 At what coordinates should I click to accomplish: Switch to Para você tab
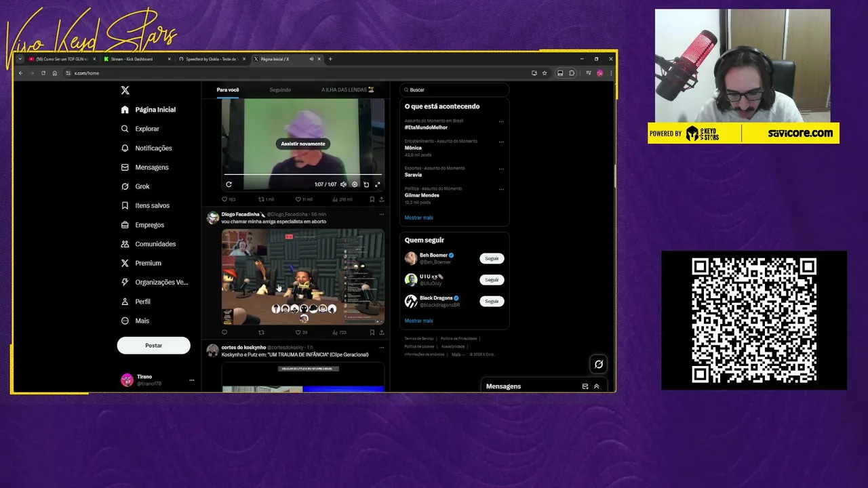tap(228, 89)
